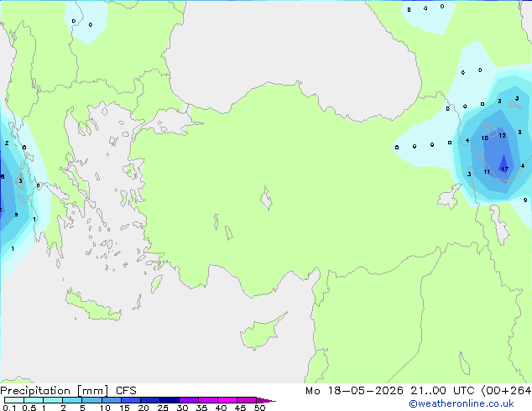Image resolution: width=532 pixels, height=411 pixels.
Task: Select the 35–40 mm legend color swatch
Action: [x=208, y=400]
